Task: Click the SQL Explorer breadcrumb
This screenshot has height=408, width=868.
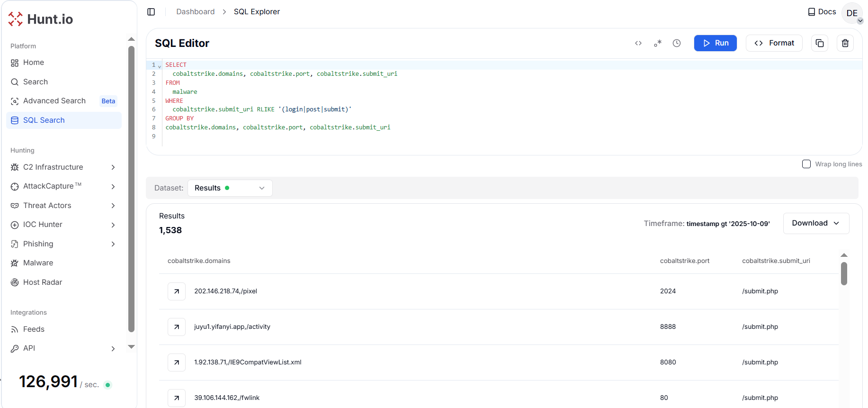Action: [x=257, y=12]
